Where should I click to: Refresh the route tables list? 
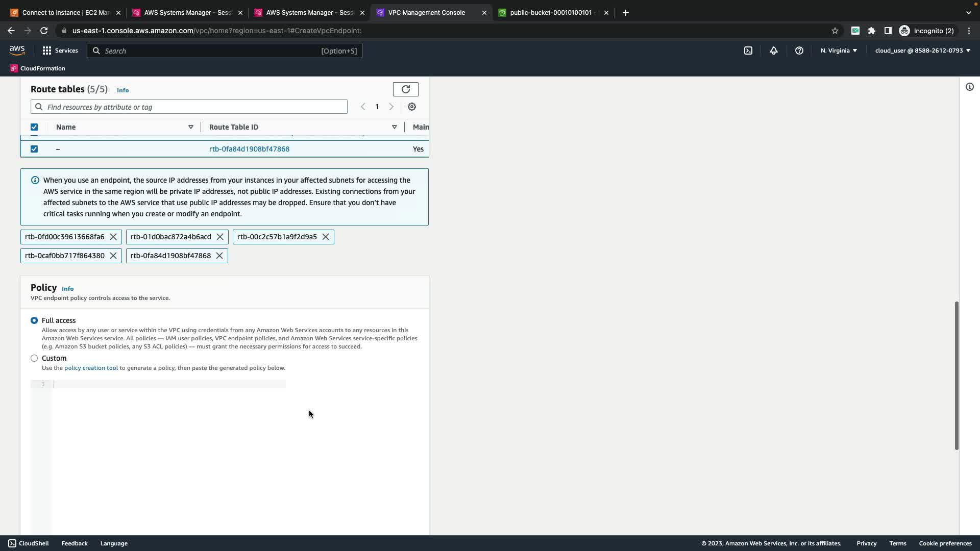coord(405,89)
